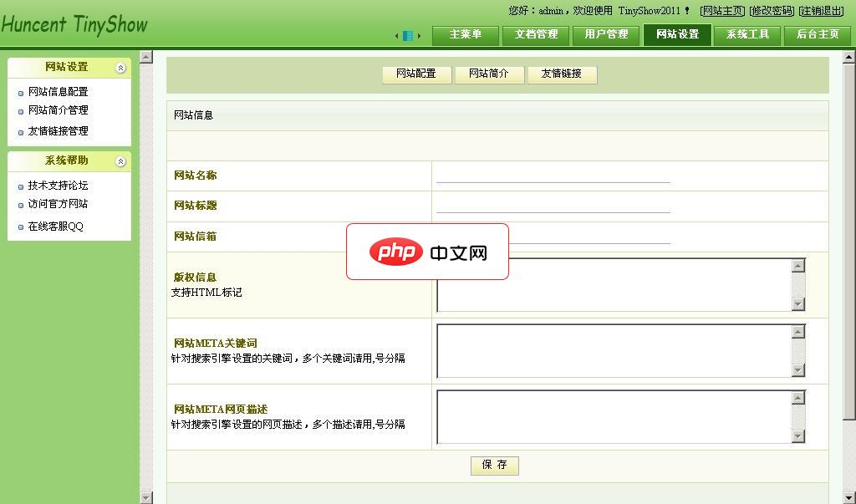The width and height of the screenshot is (856, 504).
Task: Focus the 网站META网页描述 text area
Action: click(621, 416)
